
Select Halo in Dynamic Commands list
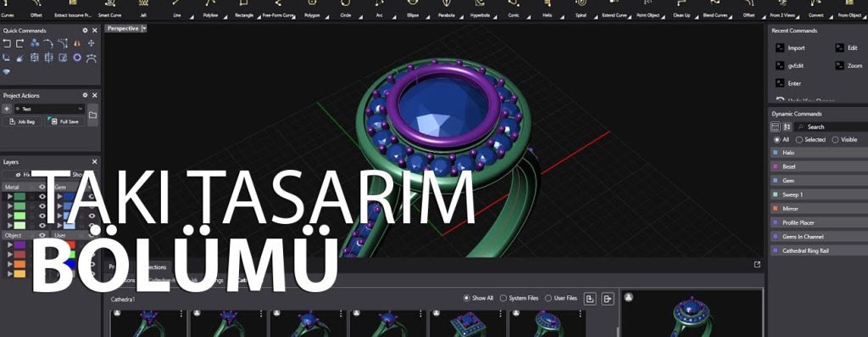click(x=819, y=153)
